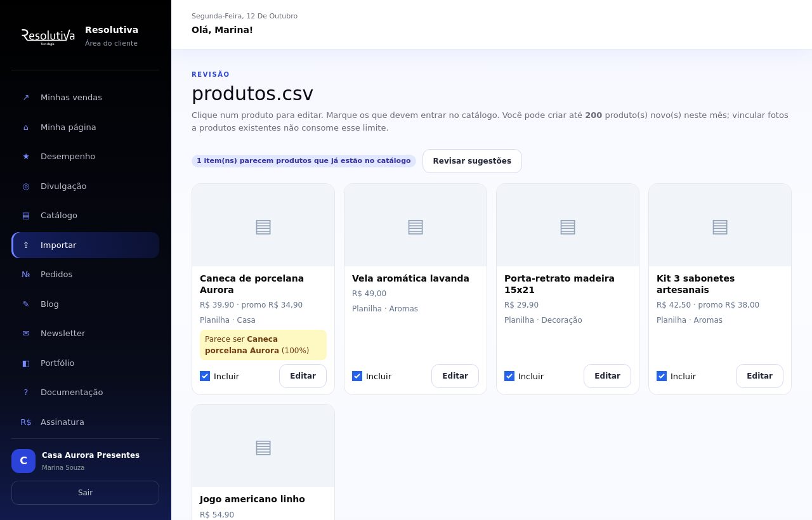
Task: Uncheck Incluir for Vela aromática lavanda
Action: pyautogui.click(x=357, y=376)
